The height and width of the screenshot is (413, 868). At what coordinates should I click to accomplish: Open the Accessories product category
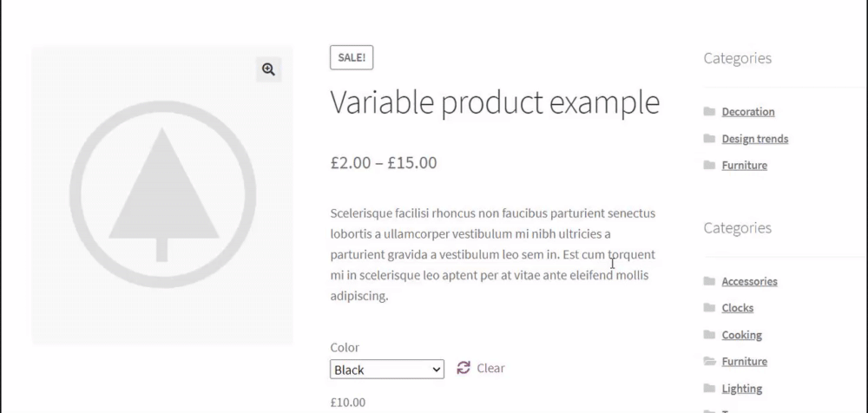pyautogui.click(x=749, y=281)
